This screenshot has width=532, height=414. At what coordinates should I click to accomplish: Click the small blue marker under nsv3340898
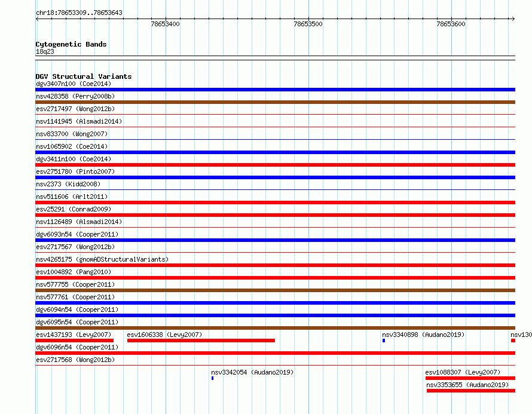coord(384,341)
